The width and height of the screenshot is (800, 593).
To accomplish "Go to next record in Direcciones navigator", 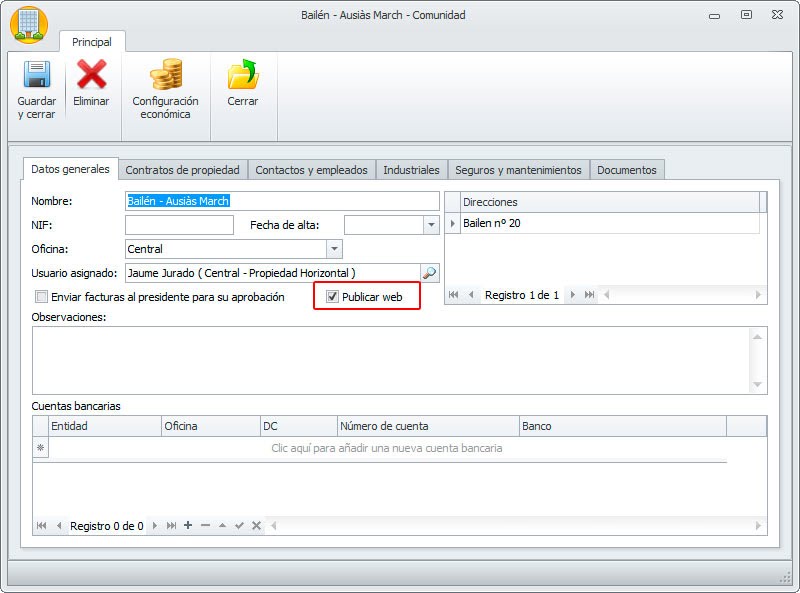I will [x=572, y=294].
